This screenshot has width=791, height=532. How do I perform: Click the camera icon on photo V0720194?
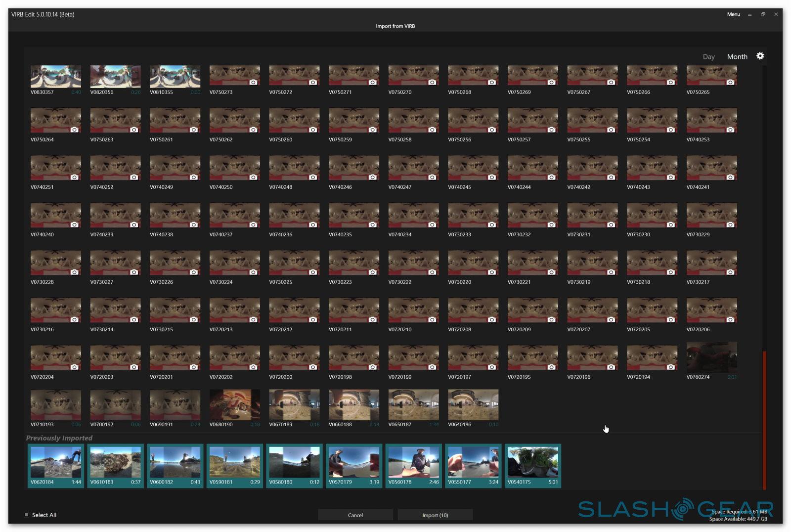670,367
